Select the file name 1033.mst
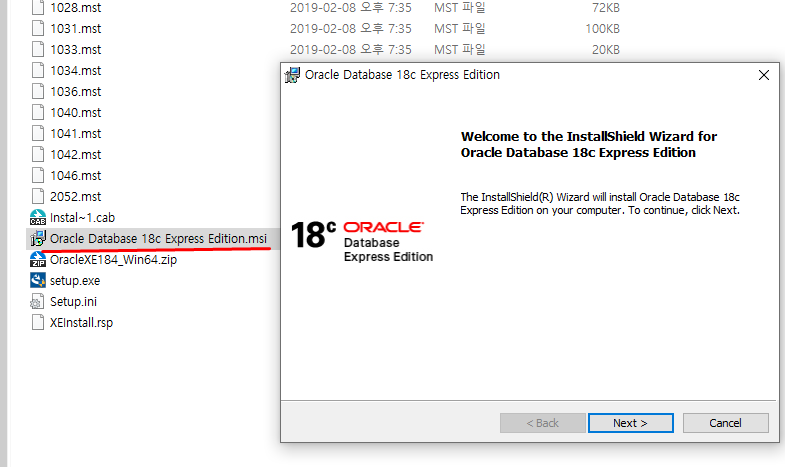785x467 pixels. point(76,50)
